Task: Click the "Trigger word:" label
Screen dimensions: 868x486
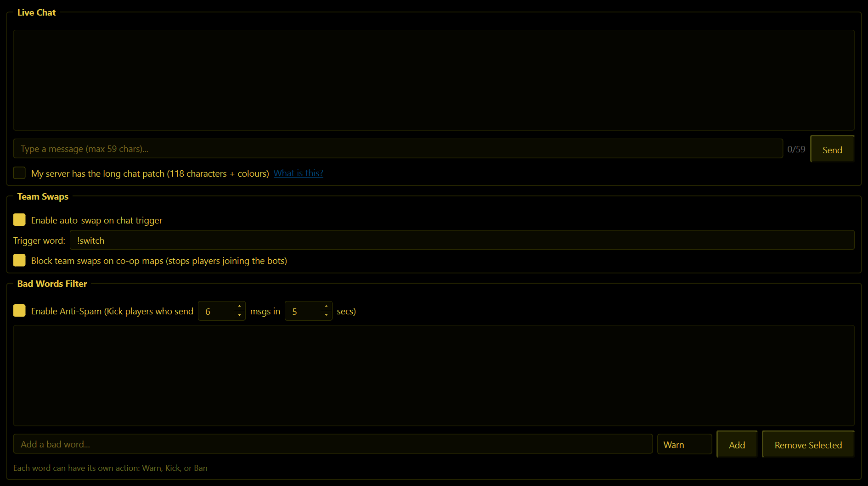Action: pyautogui.click(x=39, y=240)
